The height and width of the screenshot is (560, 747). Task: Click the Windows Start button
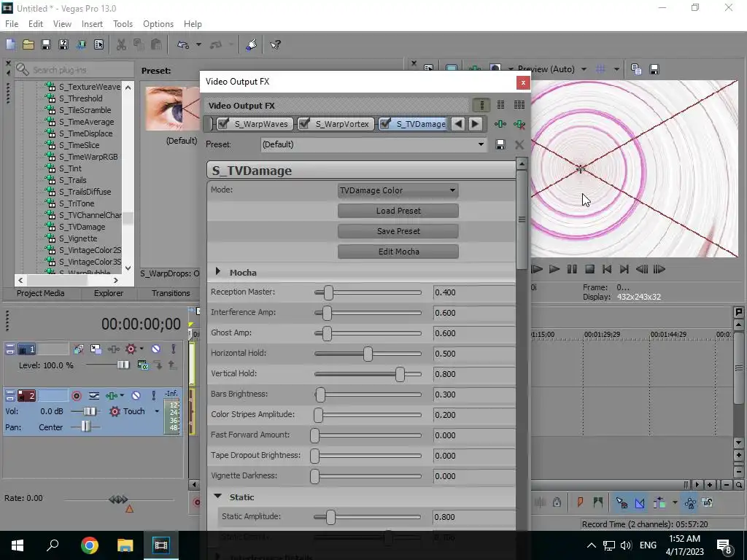(x=18, y=545)
